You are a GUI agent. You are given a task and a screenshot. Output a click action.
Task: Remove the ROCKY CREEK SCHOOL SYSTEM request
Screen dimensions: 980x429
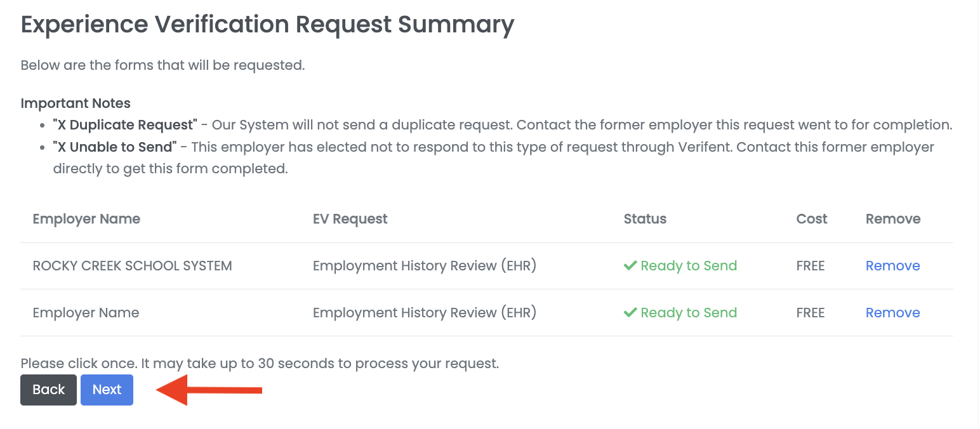[x=892, y=265]
